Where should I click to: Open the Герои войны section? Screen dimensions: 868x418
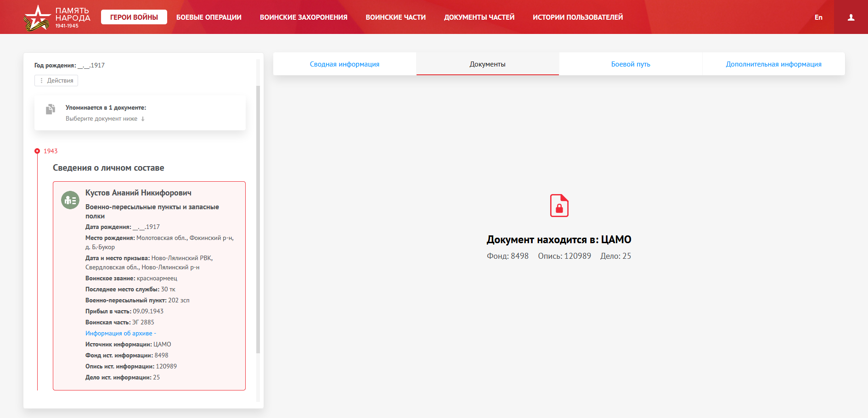point(134,17)
